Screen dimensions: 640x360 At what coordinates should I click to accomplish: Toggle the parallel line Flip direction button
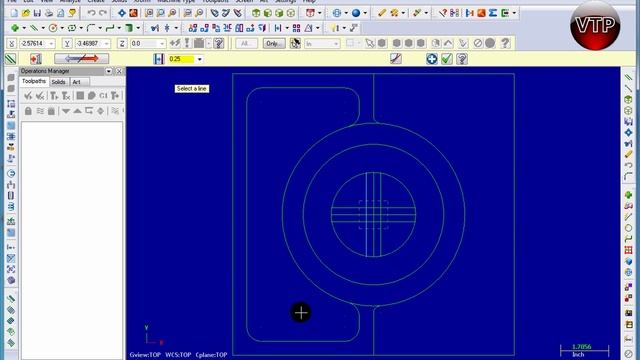[x=82, y=59]
